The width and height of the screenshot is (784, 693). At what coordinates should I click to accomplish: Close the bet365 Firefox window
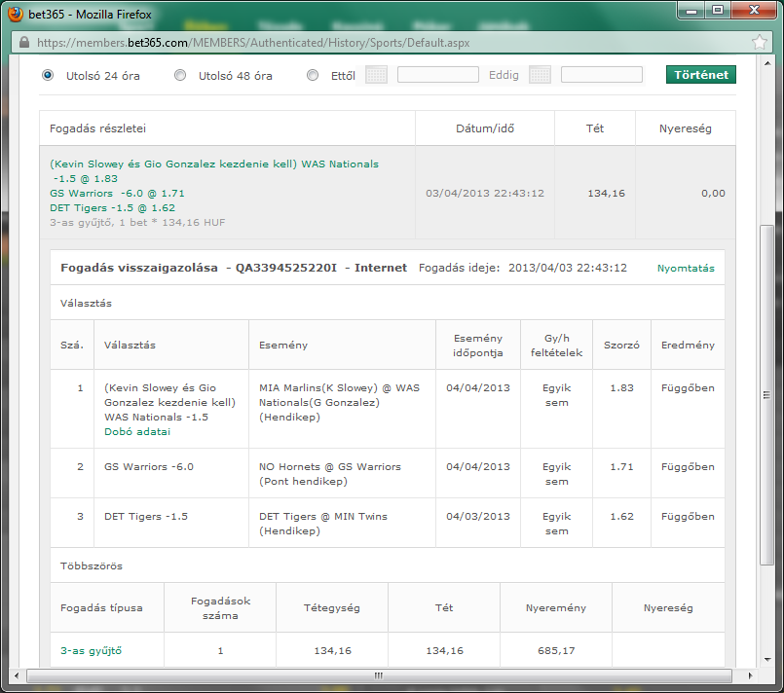(755, 11)
